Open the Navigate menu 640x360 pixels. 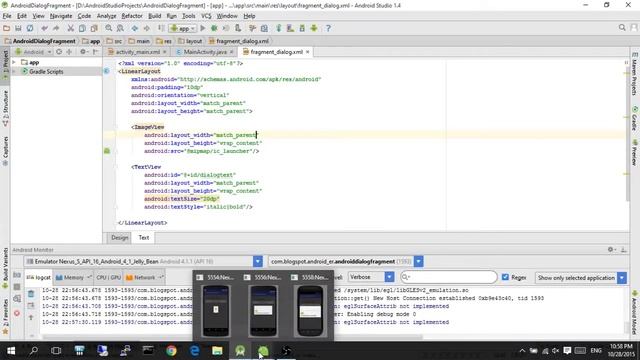[61, 16]
